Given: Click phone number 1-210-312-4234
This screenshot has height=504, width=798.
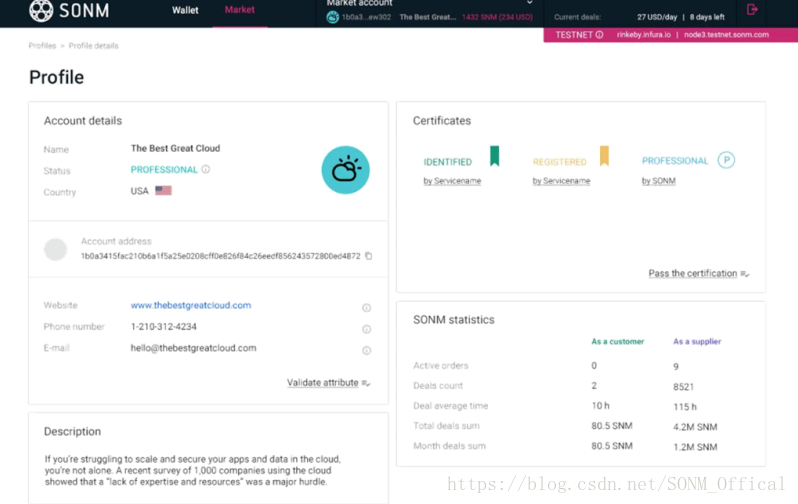Looking at the screenshot, I should pyautogui.click(x=164, y=326).
